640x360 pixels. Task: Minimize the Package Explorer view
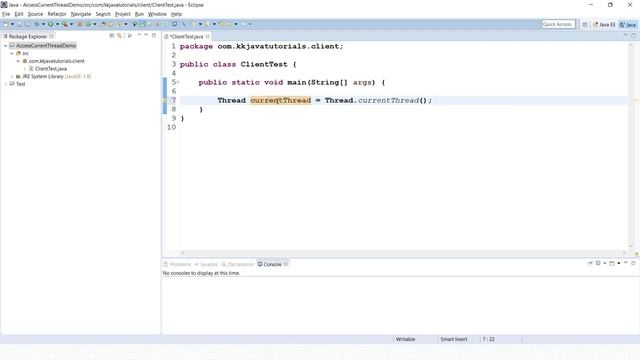coord(146,36)
